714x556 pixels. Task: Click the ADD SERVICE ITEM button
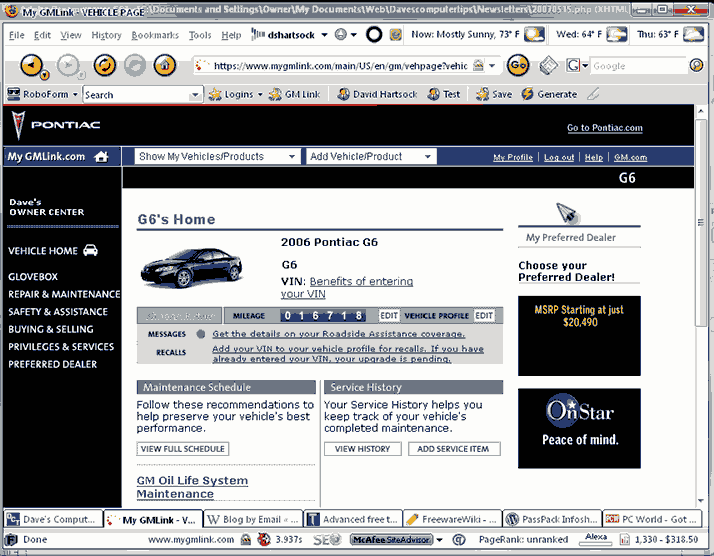tap(454, 449)
